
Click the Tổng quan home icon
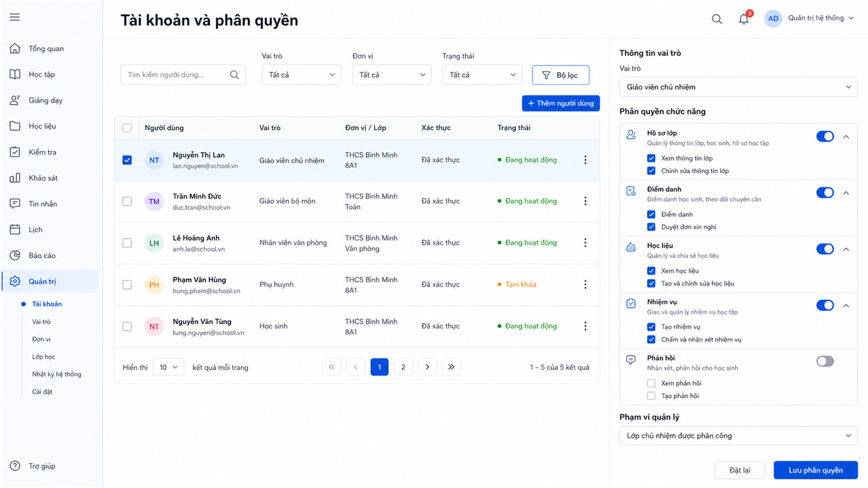click(x=15, y=49)
